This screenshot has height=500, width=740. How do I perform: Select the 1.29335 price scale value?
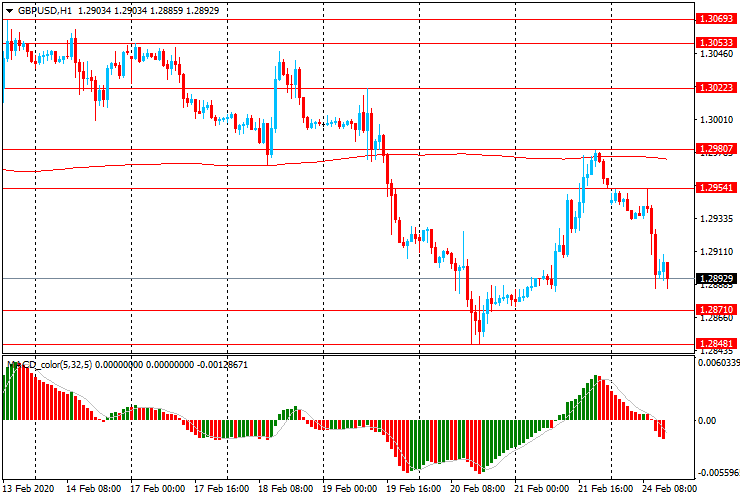[x=716, y=219]
